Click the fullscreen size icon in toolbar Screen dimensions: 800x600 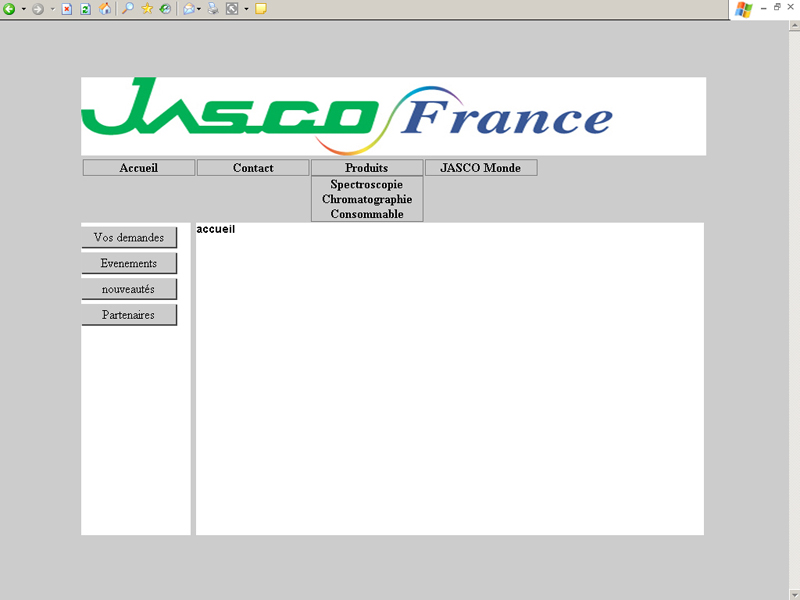click(232, 9)
